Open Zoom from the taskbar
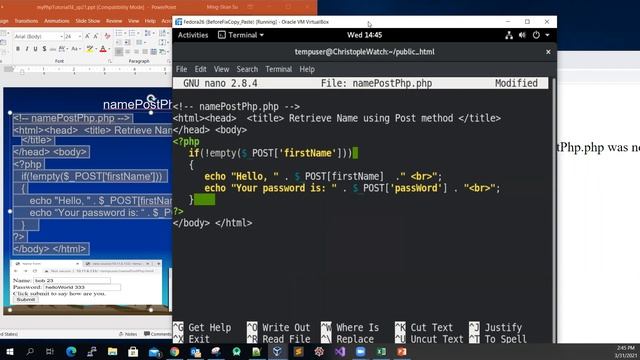Screen dimensions: 640x360 [360, 351]
